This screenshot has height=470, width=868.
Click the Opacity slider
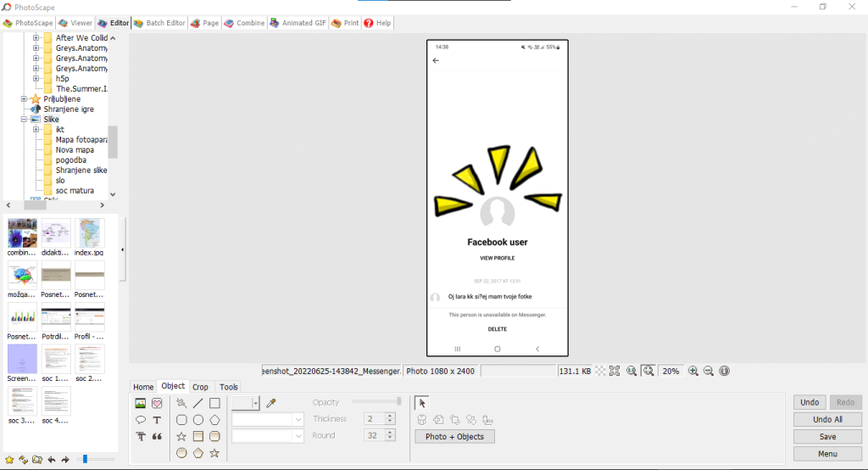pos(376,401)
